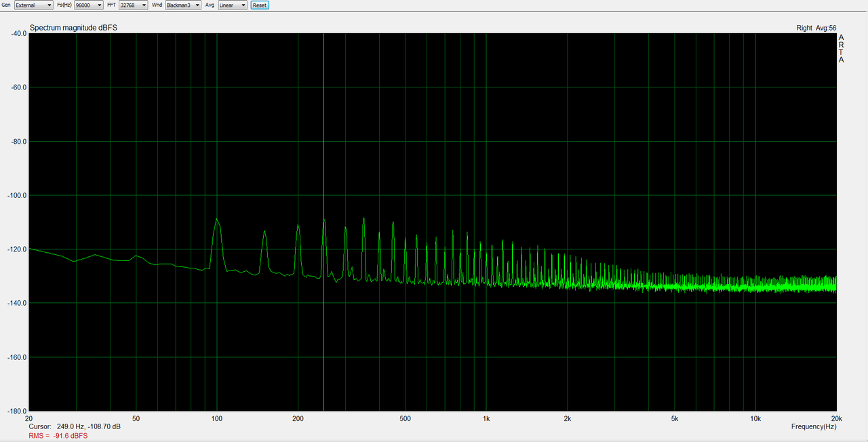Click the white cursor line in the spectrum
This screenshot has width=868, height=442.
323,222
